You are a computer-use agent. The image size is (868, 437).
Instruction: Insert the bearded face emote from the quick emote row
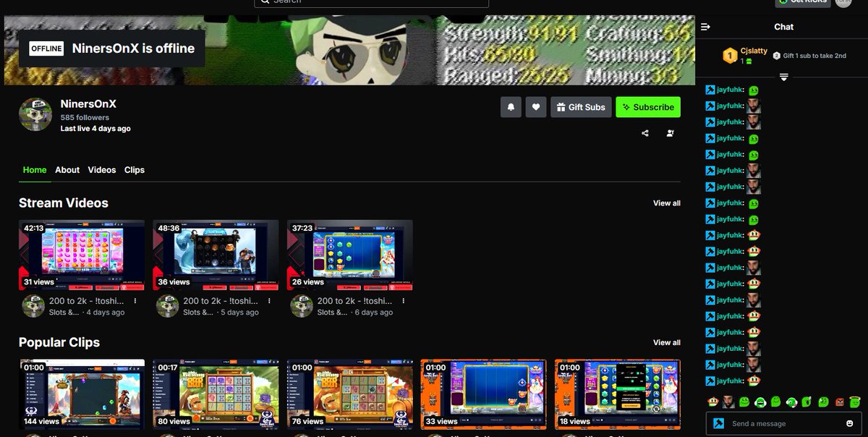(x=728, y=402)
